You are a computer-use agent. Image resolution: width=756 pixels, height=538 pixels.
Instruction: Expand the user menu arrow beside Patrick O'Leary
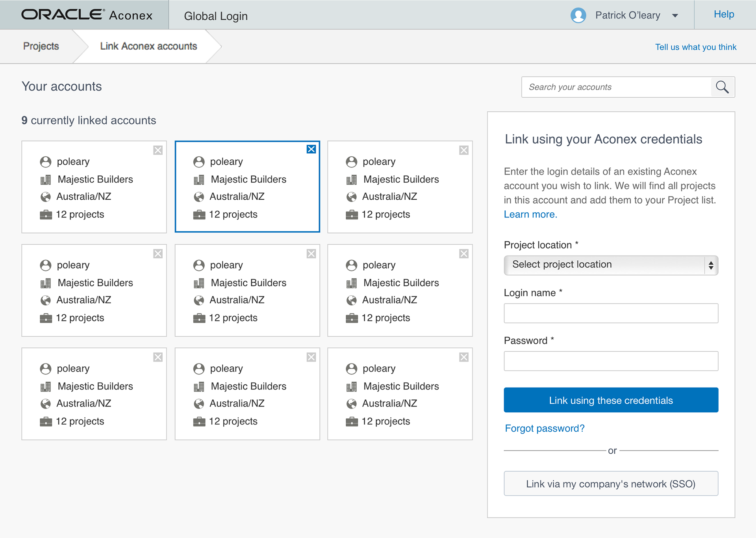[675, 16]
